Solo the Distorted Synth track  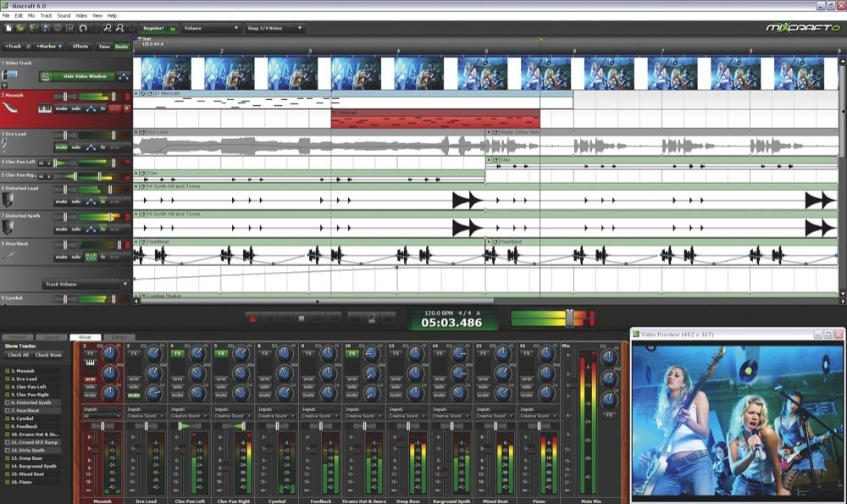pos(76,229)
